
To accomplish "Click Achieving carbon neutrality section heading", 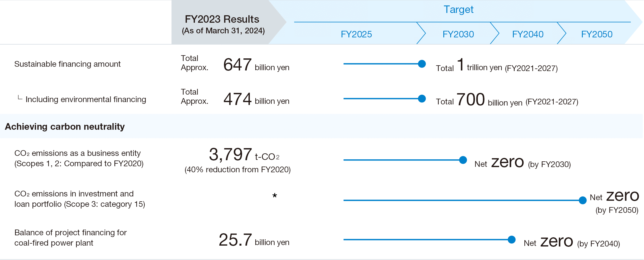I will (65, 127).
